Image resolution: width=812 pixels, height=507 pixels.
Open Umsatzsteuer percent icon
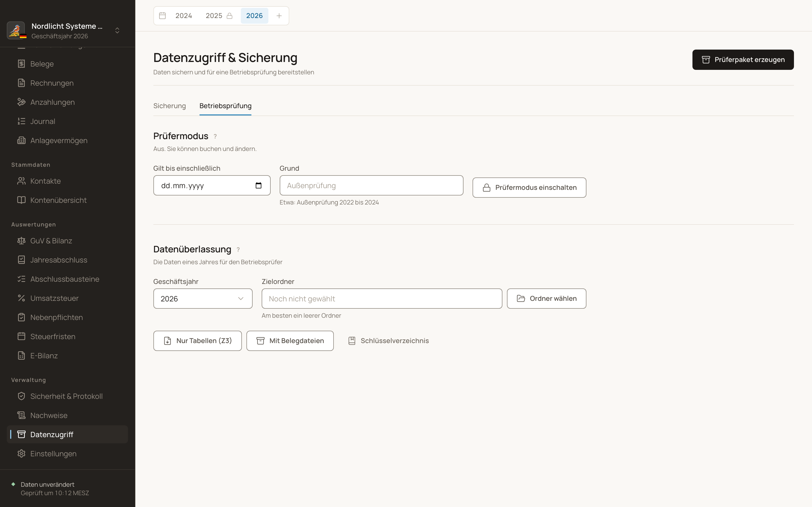(x=21, y=298)
